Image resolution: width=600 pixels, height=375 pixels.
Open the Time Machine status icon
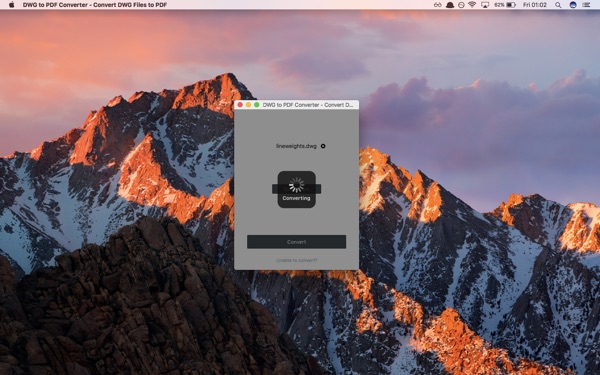pos(461,5)
